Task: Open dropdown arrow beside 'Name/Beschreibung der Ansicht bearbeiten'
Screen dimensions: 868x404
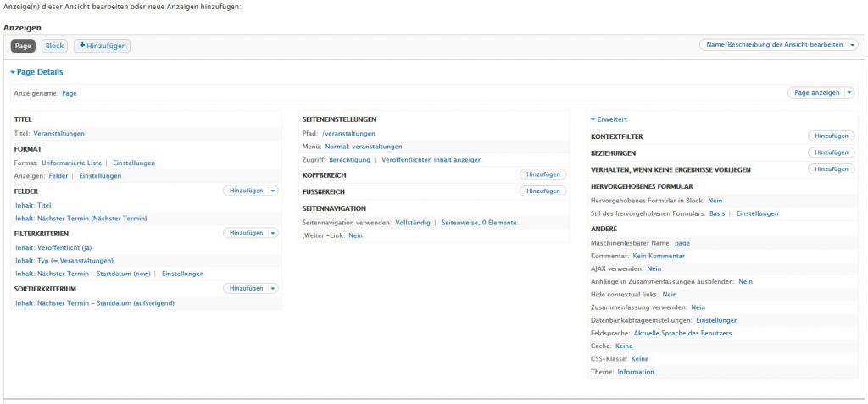Action: click(x=852, y=45)
